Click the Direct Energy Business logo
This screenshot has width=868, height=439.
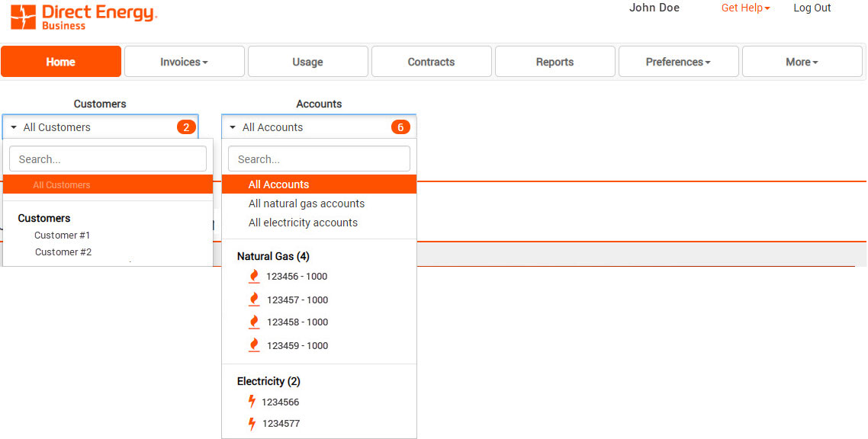[84, 17]
